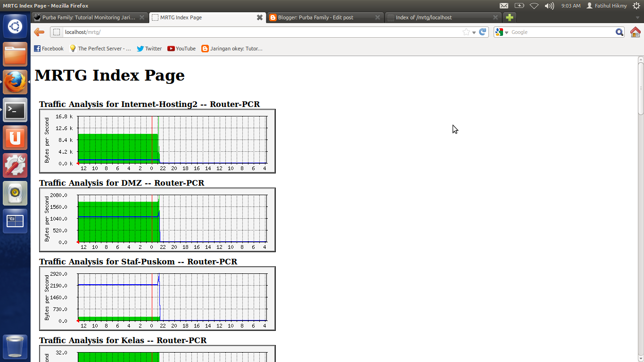Launch the Terminal from the dock
Screen dimensions: 644x362
point(15,110)
